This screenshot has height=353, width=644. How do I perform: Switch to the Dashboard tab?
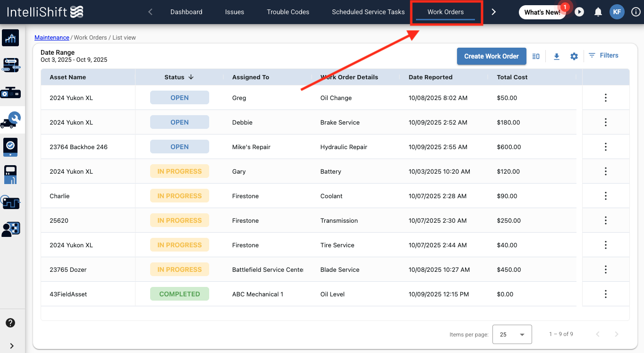tap(186, 12)
